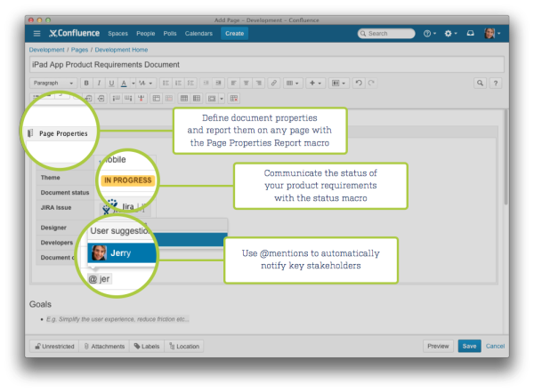Open the sidebar hamburger menu
Screen dimensions: 534x392
[x=36, y=33]
